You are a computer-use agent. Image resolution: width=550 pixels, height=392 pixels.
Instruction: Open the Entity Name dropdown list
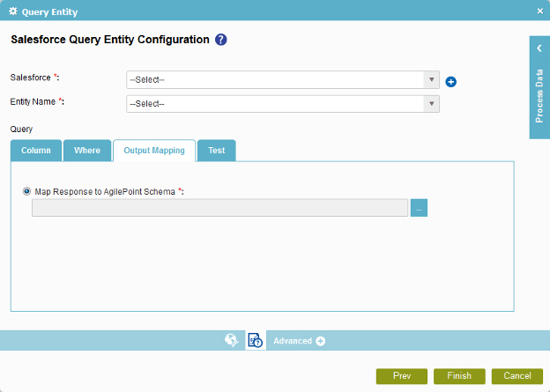click(283, 104)
